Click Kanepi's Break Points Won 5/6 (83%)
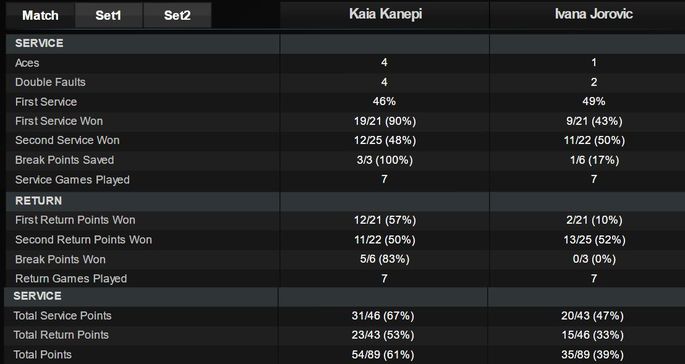The height and width of the screenshot is (364, 685). (x=385, y=260)
